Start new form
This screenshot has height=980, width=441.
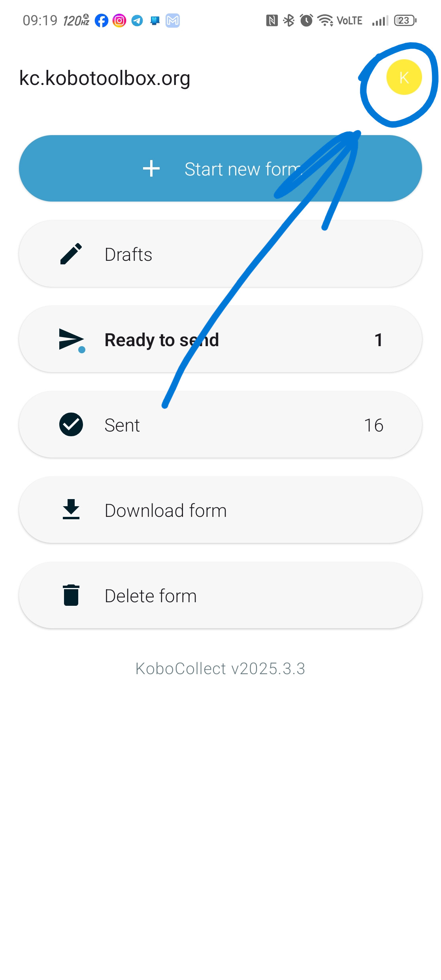[x=220, y=168]
